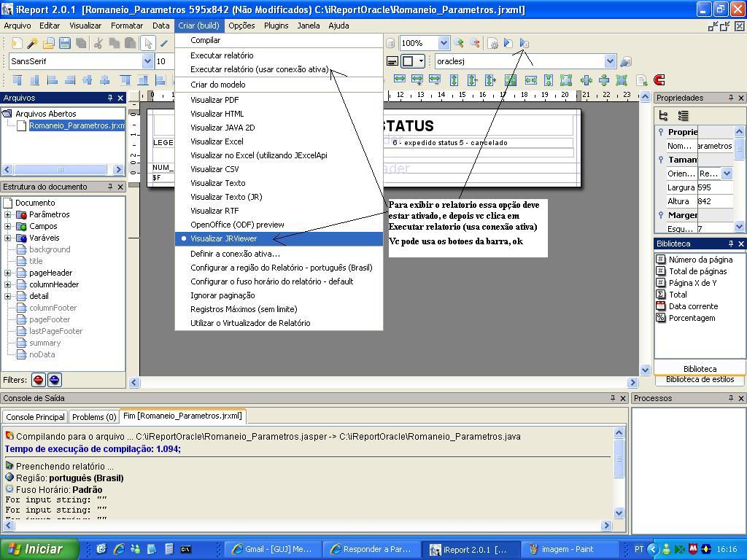The image size is (747, 560).
Task: Click the database cylinder icon beside zoom box
Action: click(390, 43)
